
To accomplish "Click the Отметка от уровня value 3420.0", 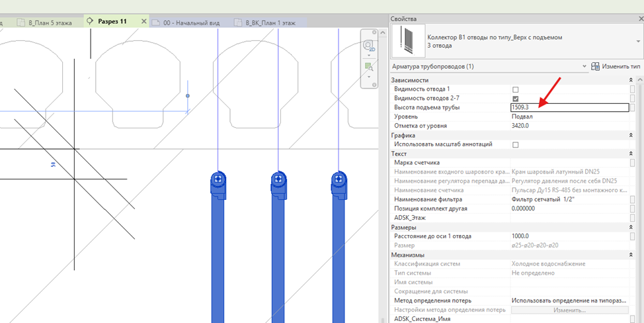I will [570, 126].
